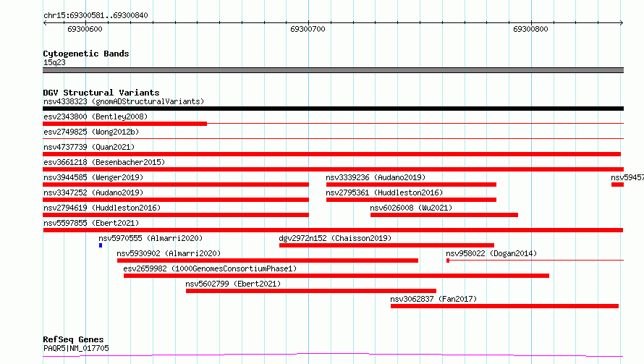Click nsv5930902 (Almarri2020) label
The height and width of the screenshot is (364, 644).
coord(169,253)
